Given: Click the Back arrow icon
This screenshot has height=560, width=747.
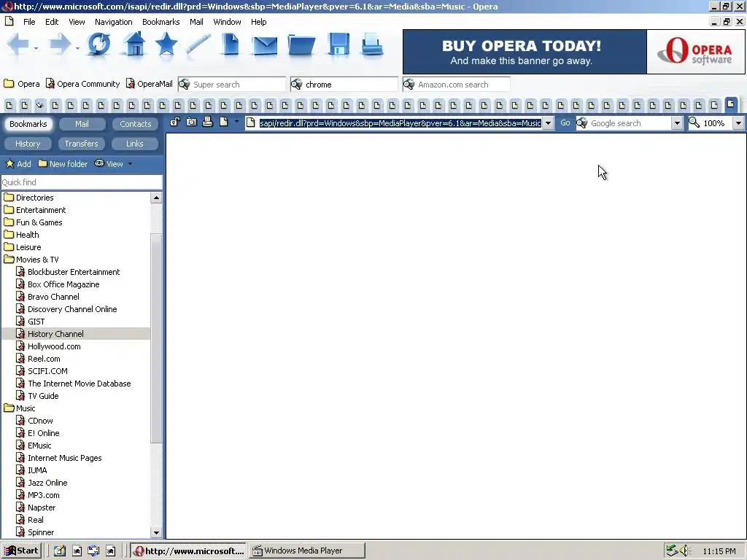Looking at the screenshot, I should point(18,44).
